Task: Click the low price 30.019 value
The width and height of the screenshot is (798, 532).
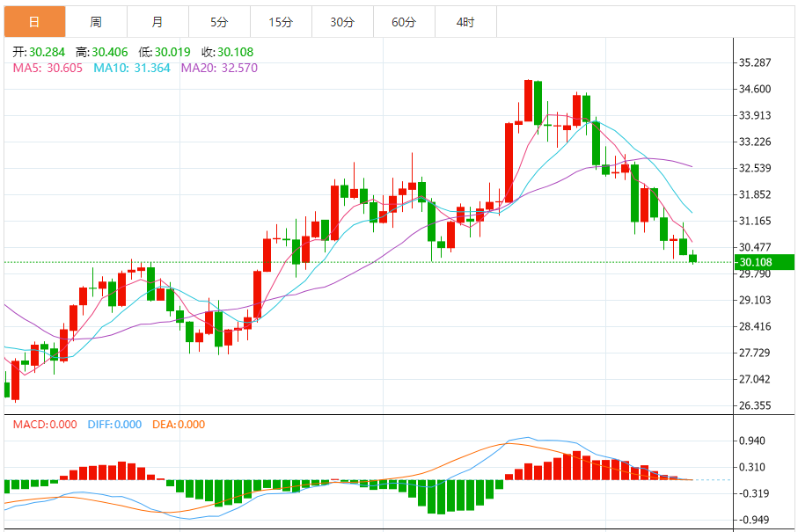Action: tap(172, 52)
